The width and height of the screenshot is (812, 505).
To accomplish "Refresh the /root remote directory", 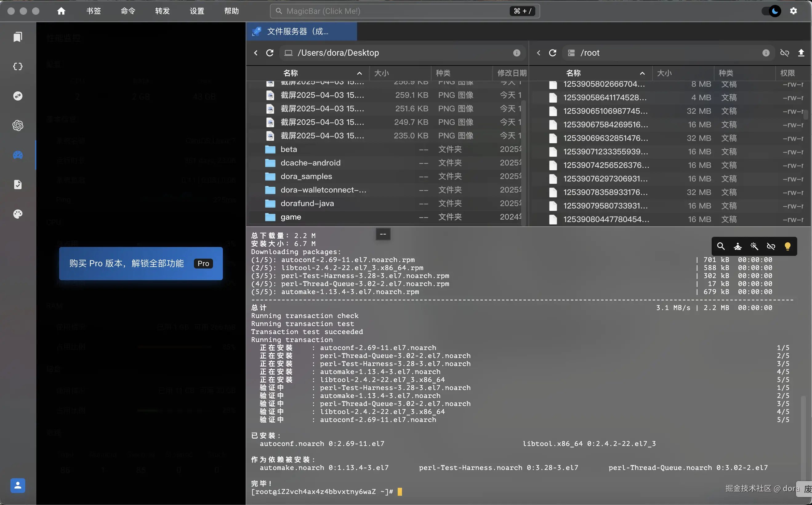I will pos(553,53).
